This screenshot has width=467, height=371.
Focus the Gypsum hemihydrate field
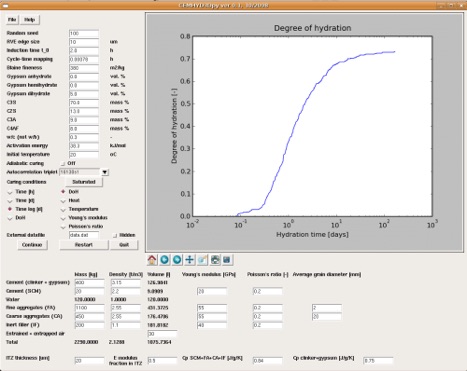pyautogui.click(x=84, y=85)
